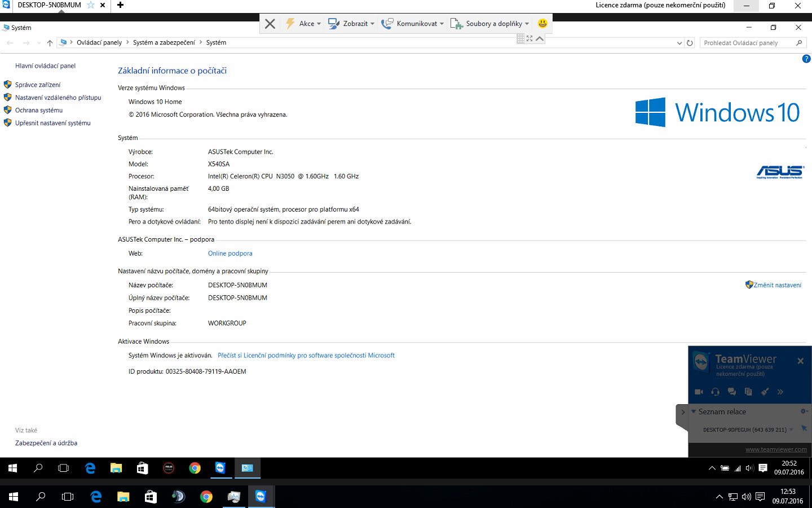Start video in TeamViewer panel
The width and height of the screenshot is (812, 508).
(699, 392)
